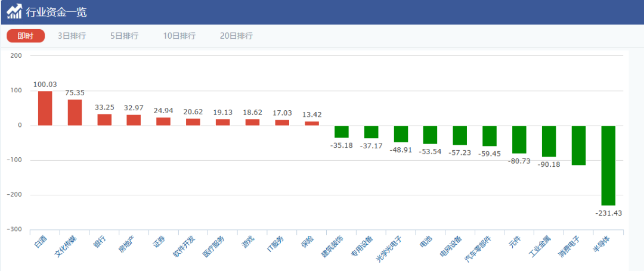Click the red 证券 bar
The height and width of the screenshot is (271, 644).
[x=163, y=122]
